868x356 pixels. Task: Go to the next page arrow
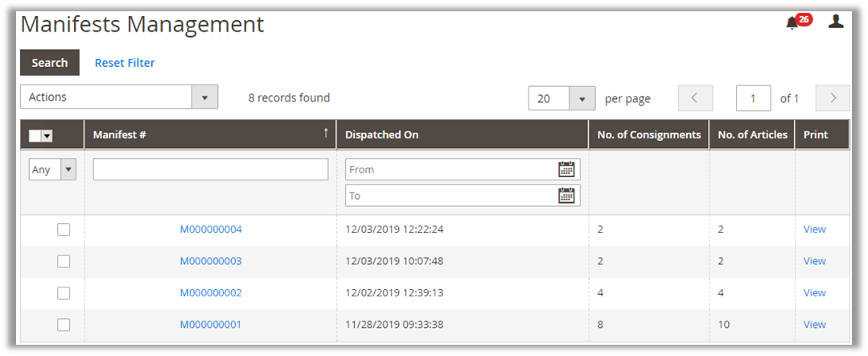pyautogui.click(x=833, y=98)
